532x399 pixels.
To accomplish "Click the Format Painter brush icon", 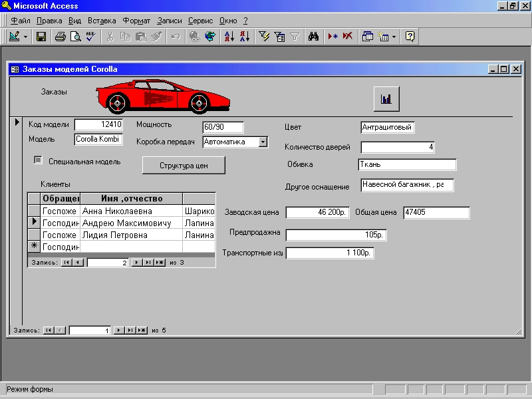I will [x=156, y=37].
